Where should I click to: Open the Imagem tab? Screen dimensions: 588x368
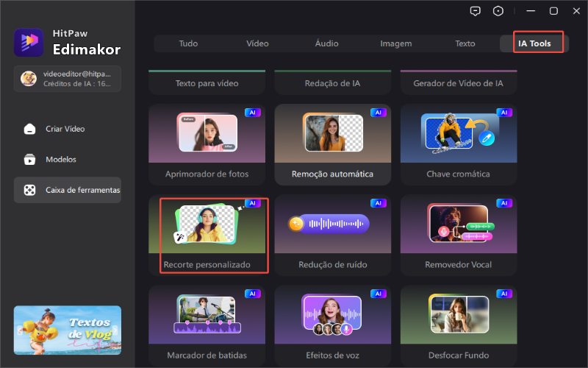pyautogui.click(x=395, y=43)
